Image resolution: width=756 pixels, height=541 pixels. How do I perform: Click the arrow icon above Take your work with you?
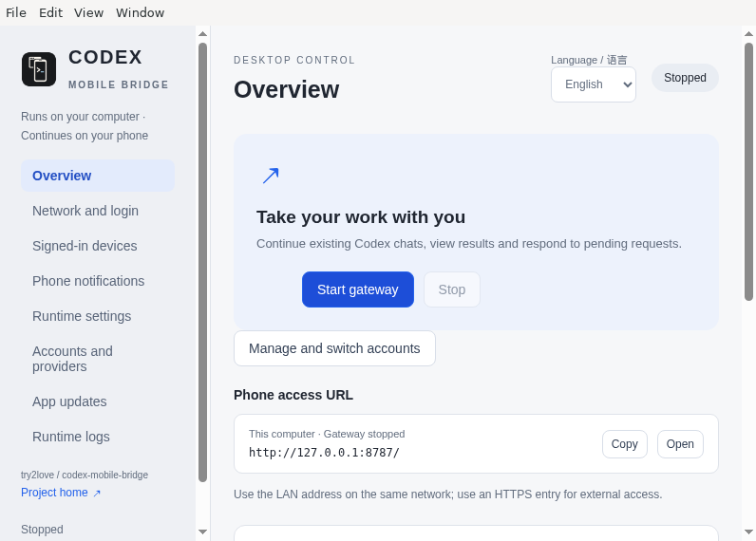[x=271, y=176]
